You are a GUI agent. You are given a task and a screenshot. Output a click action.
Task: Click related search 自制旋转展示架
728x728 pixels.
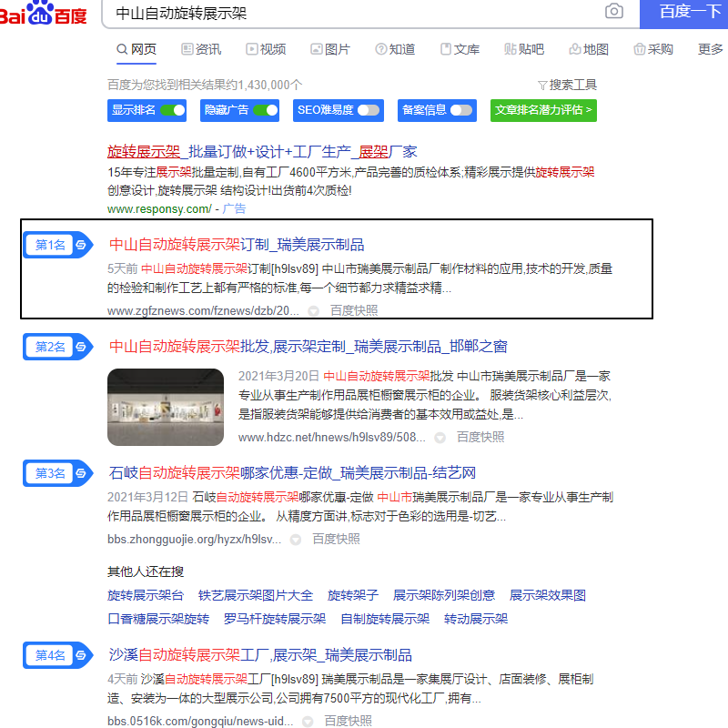pyautogui.click(x=385, y=619)
